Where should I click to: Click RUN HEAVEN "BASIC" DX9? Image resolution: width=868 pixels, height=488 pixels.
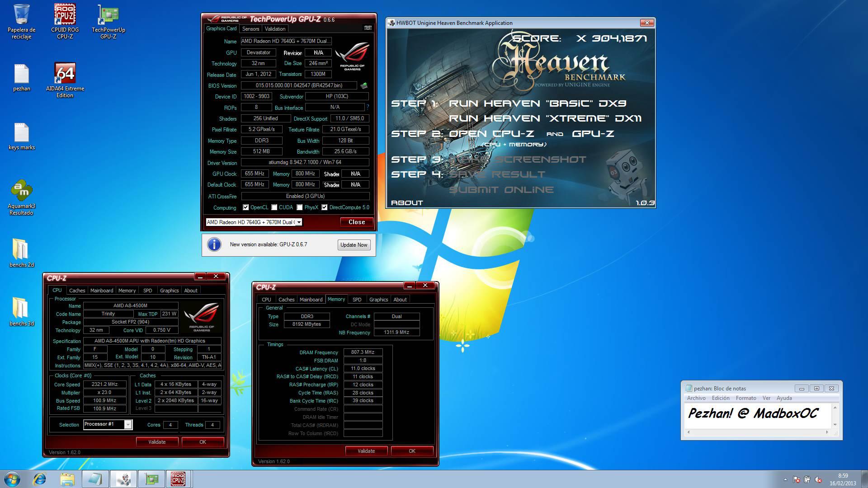[538, 103]
